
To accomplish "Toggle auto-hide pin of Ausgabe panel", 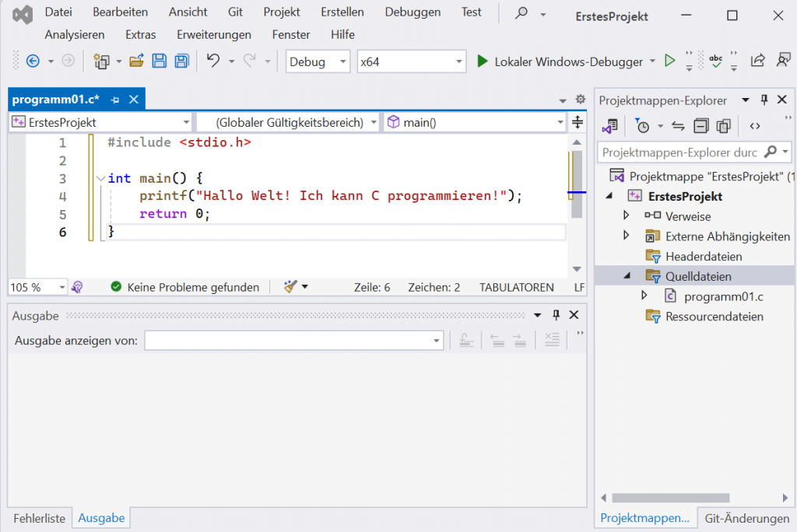I will tap(556, 315).
